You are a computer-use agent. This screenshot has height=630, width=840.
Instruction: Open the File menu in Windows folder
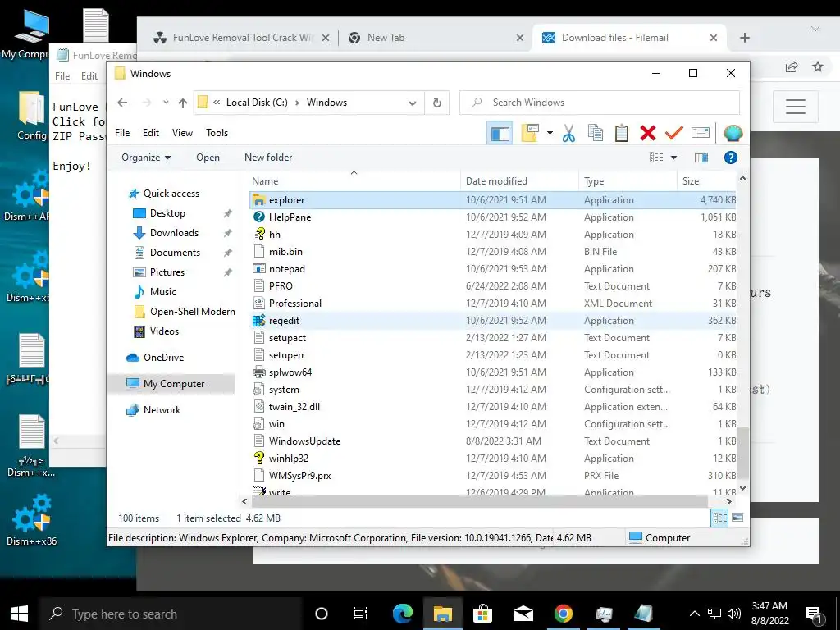(x=122, y=133)
